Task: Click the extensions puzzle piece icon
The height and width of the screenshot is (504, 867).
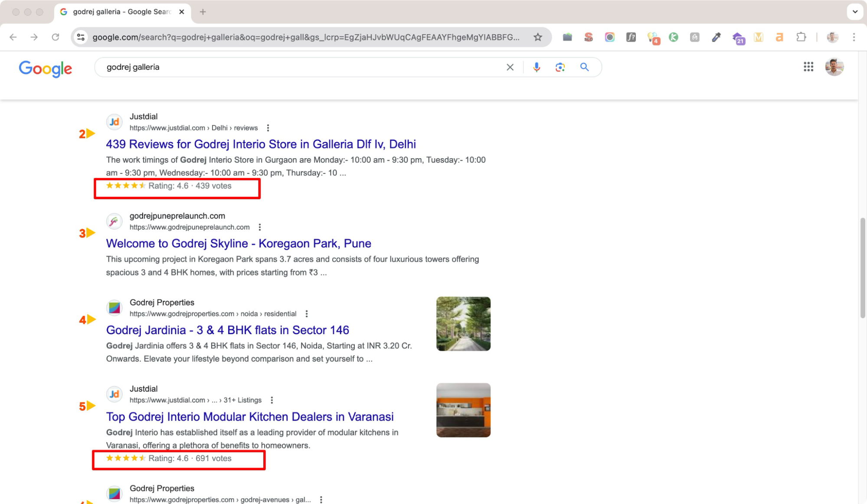Action: coord(801,37)
